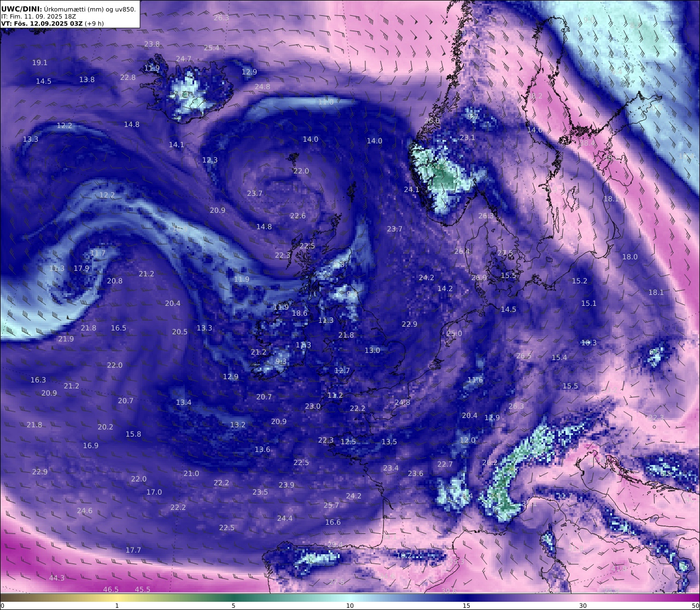Select the map value 13.2
Screen dimensions: 700x610
[x=237, y=425]
